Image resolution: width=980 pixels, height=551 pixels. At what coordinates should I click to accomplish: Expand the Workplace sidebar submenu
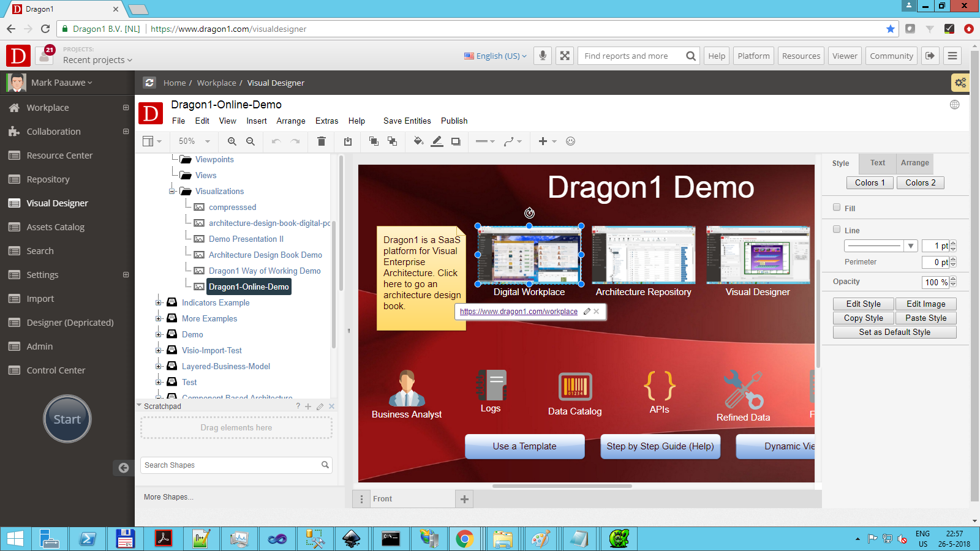coord(126,108)
